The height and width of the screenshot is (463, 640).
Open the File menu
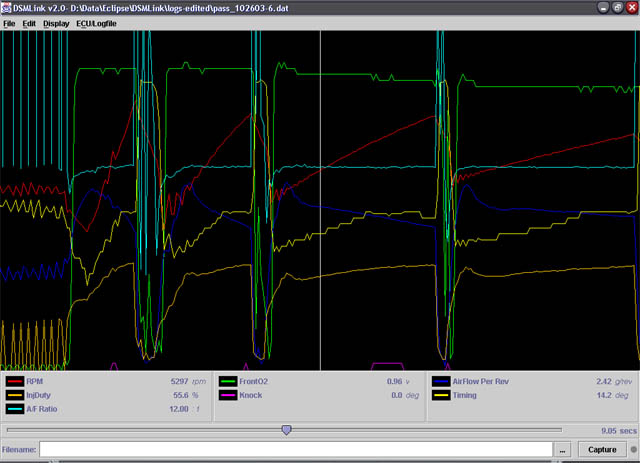point(9,22)
